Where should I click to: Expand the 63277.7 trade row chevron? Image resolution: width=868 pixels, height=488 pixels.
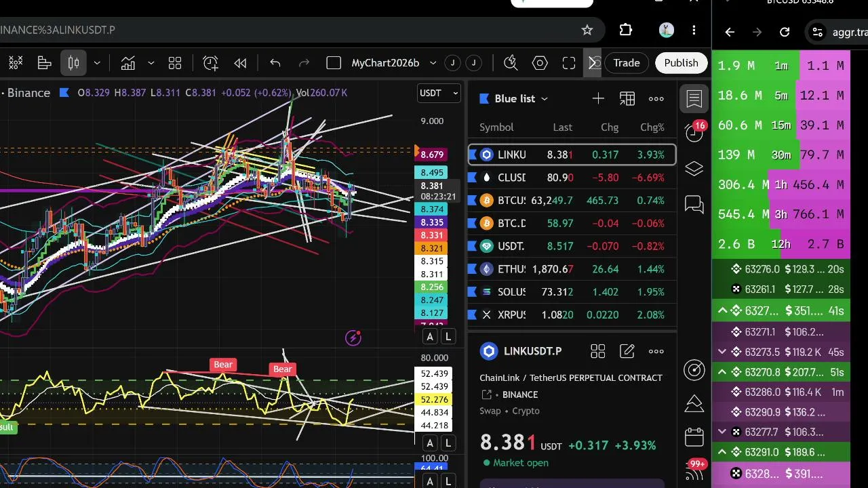(x=722, y=432)
